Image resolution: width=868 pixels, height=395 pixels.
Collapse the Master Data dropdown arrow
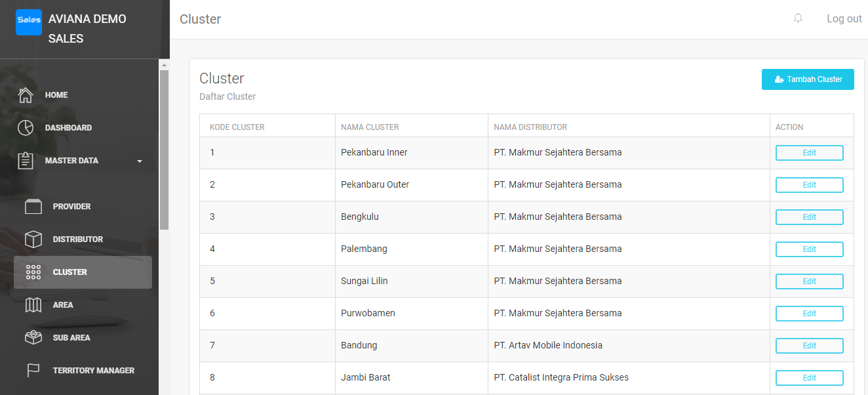(140, 161)
